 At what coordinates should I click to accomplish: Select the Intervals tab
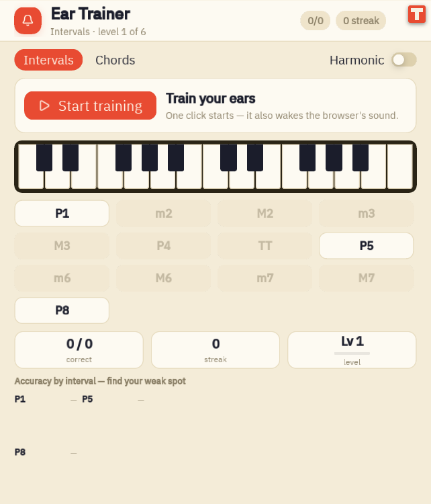coord(48,60)
